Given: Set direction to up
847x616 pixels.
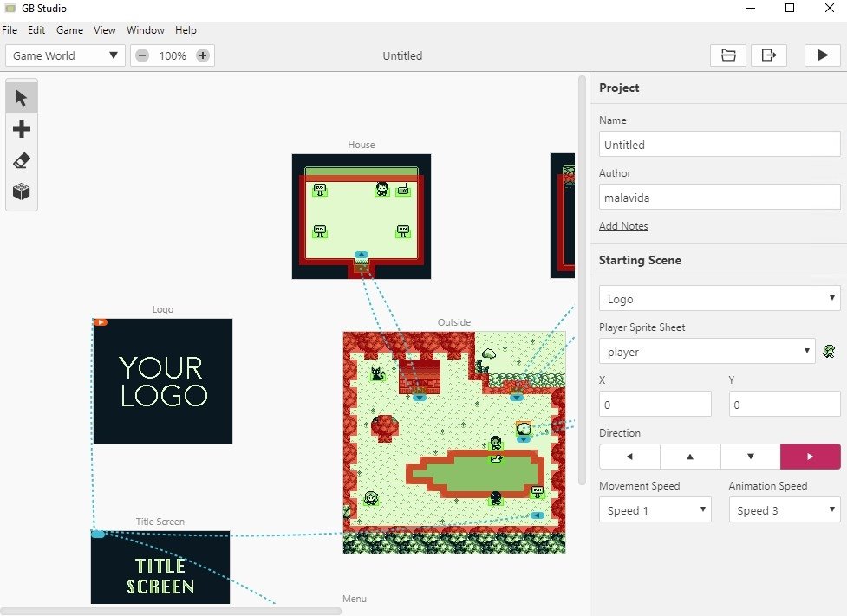Looking at the screenshot, I should coord(690,457).
